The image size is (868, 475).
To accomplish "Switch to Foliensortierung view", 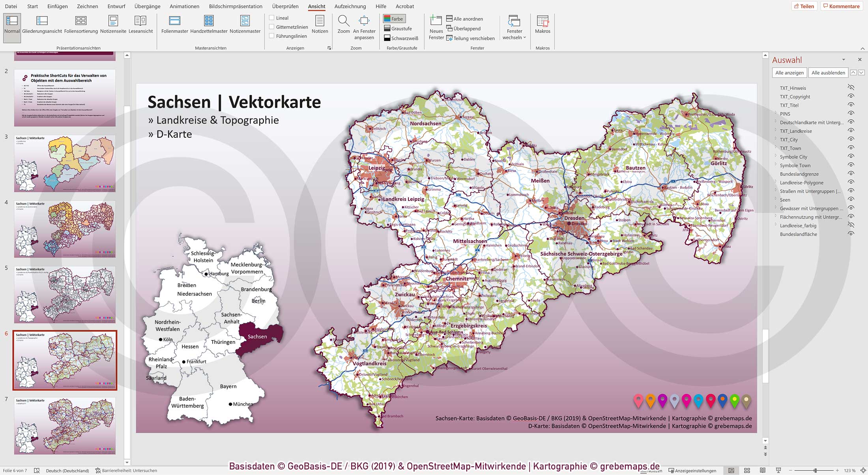I will [80, 25].
